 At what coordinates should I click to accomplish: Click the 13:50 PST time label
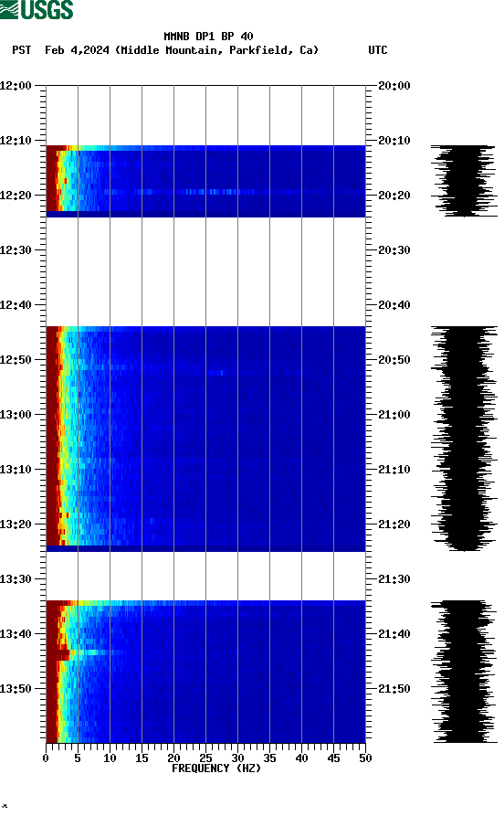tap(16, 688)
